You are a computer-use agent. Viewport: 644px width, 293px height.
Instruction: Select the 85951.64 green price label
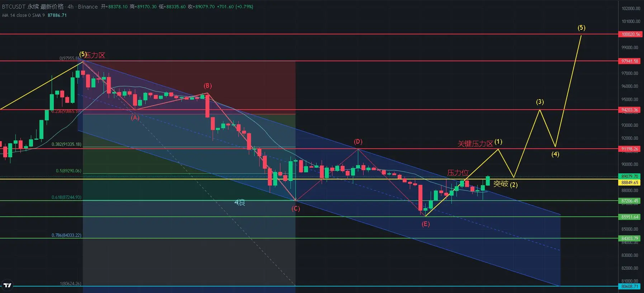(630, 217)
